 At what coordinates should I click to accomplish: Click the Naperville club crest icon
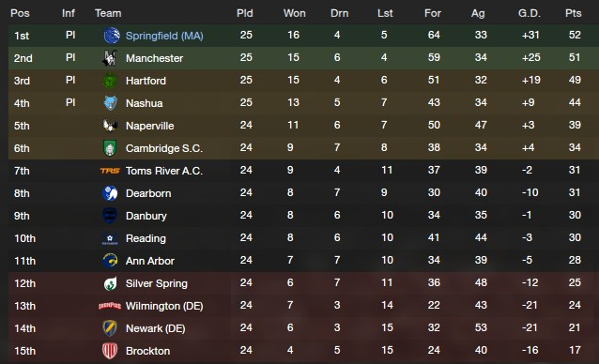(110, 126)
